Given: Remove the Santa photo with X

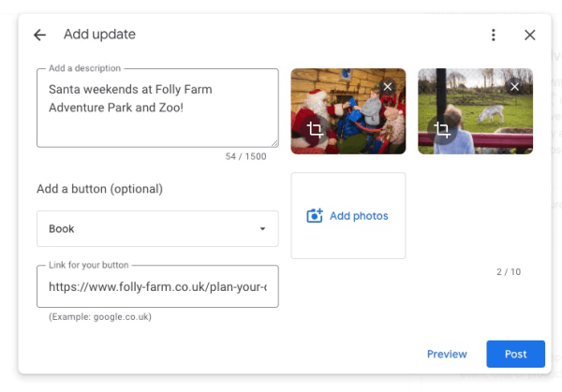Looking at the screenshot, I should click(x=388, y=86).
